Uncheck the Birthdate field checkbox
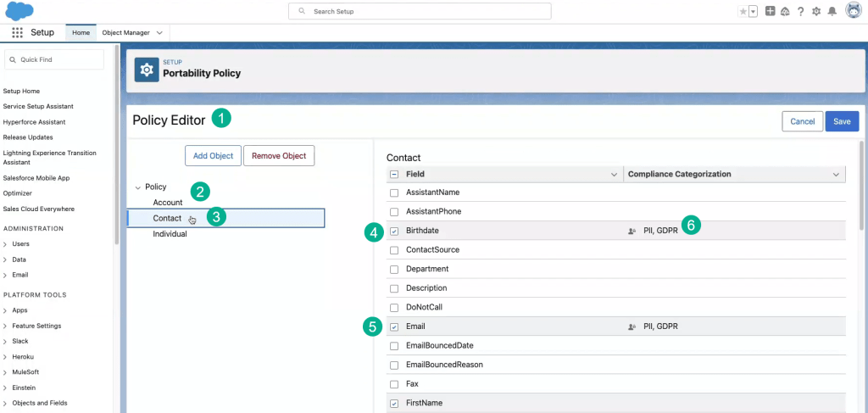This screenshot has height=413, width=868. (x=394, y=231)
